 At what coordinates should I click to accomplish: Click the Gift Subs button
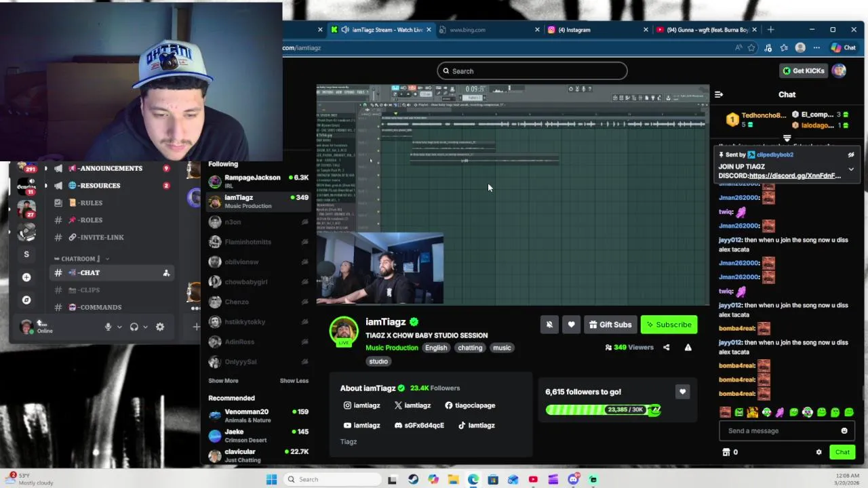point(610,325)
